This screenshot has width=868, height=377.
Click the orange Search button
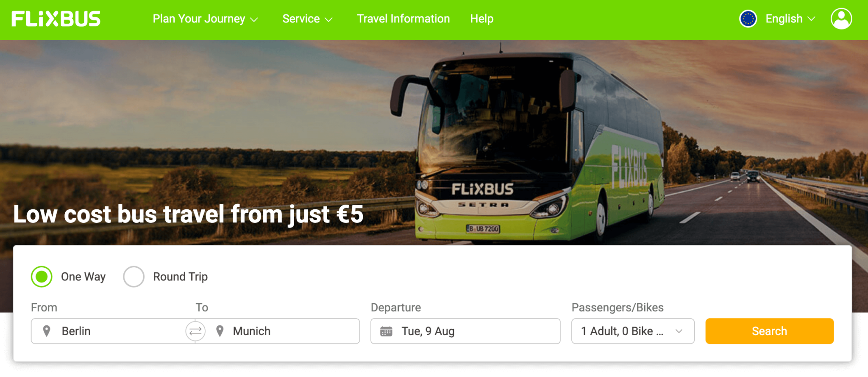click(769, 331)
